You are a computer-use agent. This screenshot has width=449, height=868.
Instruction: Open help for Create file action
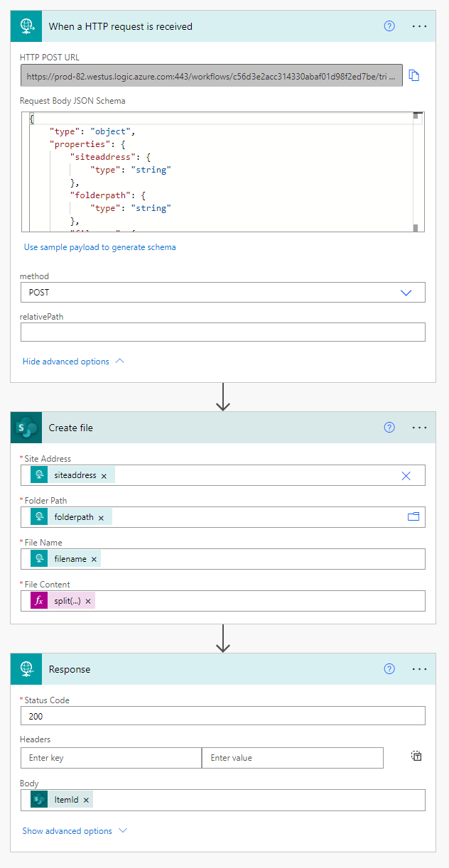389,428
